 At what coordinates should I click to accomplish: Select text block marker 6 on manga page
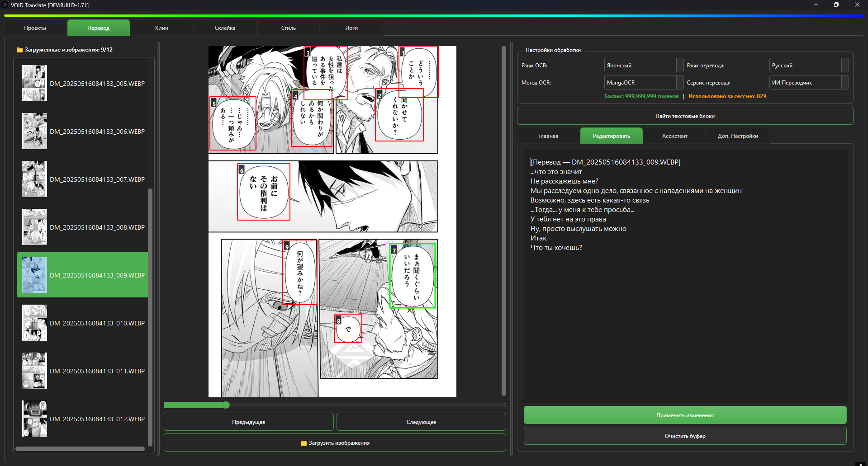pos(263,192)
